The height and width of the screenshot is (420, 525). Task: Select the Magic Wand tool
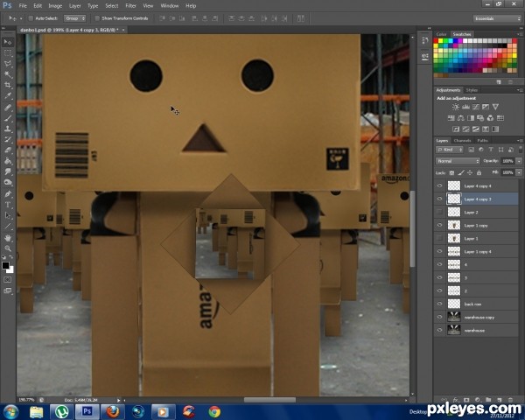coord(8,74)
